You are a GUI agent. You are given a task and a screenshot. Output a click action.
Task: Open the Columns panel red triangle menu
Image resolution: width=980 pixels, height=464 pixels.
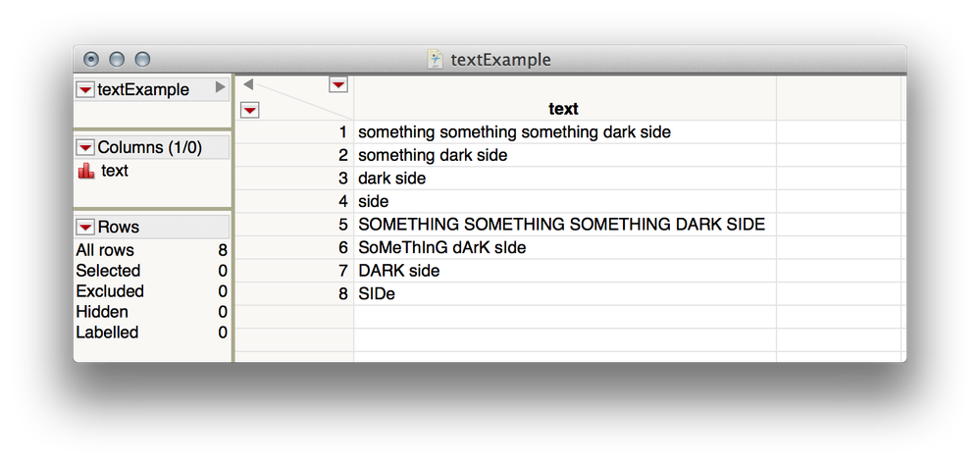click(85, 147)
